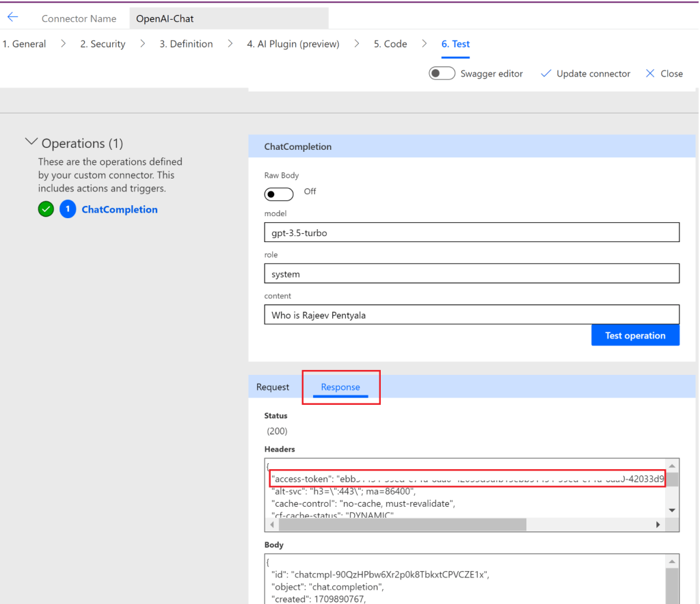Click the Headers right scroll arrow
The height and width of the screenshot is (604, 700).
[x=658, y=525]
